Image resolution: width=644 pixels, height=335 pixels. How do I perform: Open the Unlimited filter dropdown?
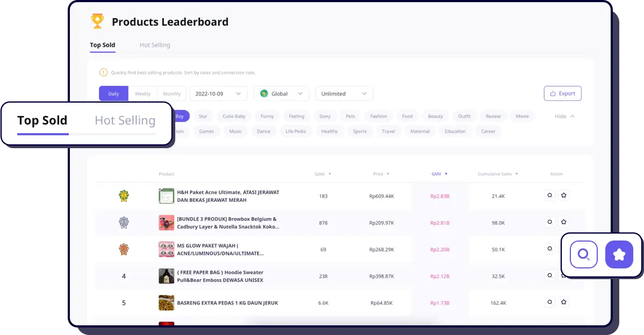[x=344, y=93]
